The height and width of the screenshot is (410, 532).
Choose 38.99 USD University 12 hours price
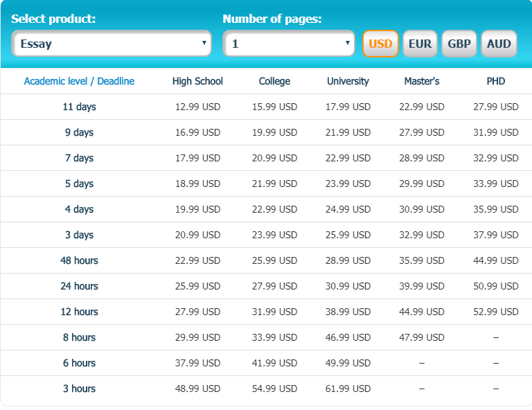point(348,312)
